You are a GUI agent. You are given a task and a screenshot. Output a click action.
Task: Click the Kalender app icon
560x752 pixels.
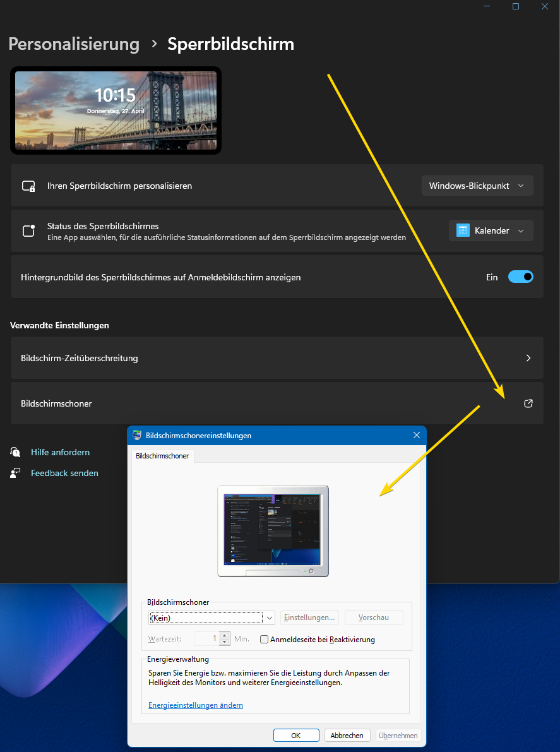[463, 230]
